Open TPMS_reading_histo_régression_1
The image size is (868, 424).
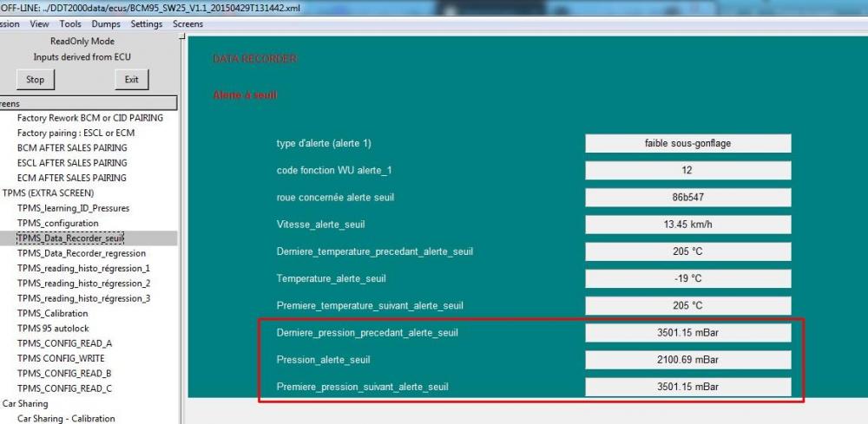click(83, 268)
